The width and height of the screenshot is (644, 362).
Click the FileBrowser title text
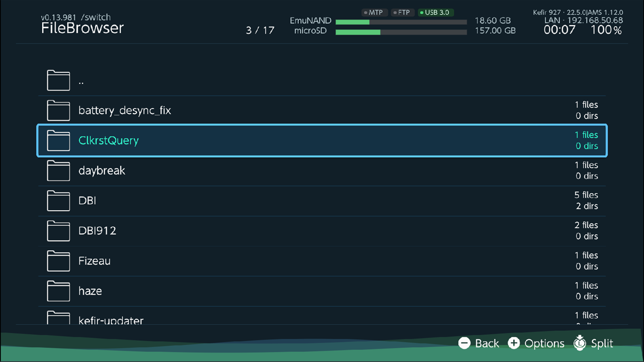(83, 28)
